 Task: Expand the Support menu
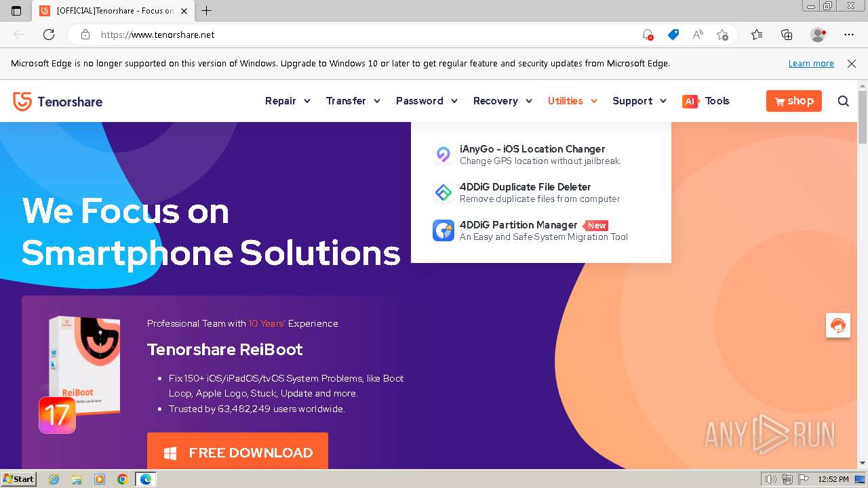(x=639, y=101)
